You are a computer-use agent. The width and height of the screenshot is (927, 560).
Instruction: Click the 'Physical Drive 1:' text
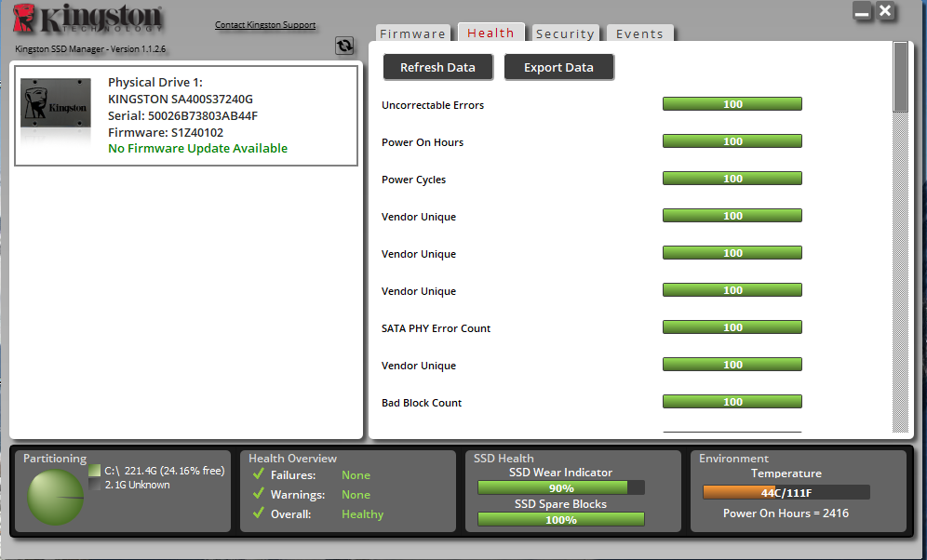tap(154, 82)
